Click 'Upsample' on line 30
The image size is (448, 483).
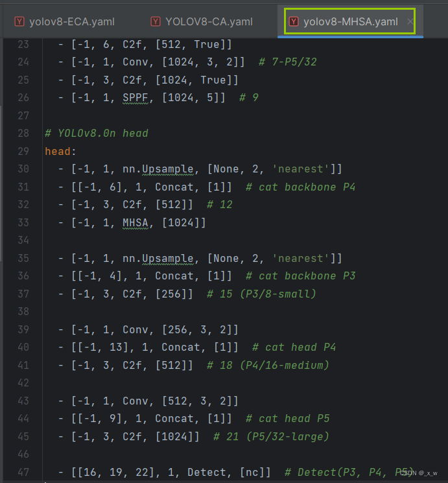tap(168, 169)
